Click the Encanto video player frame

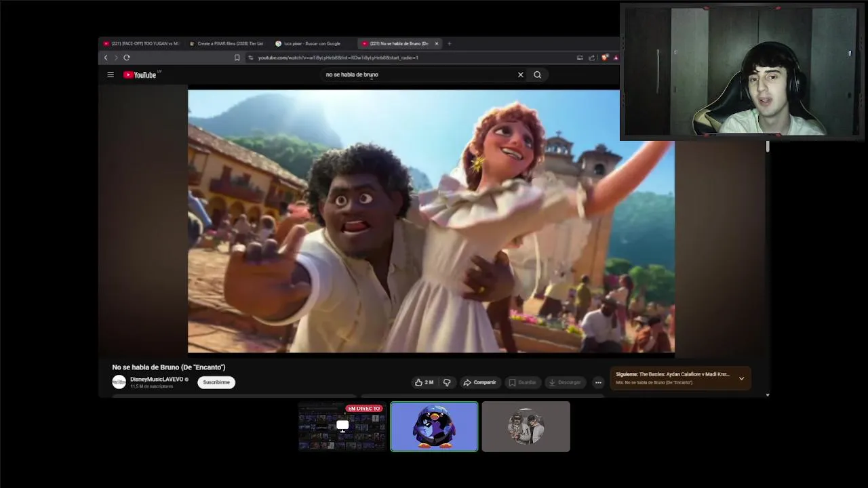431,221
